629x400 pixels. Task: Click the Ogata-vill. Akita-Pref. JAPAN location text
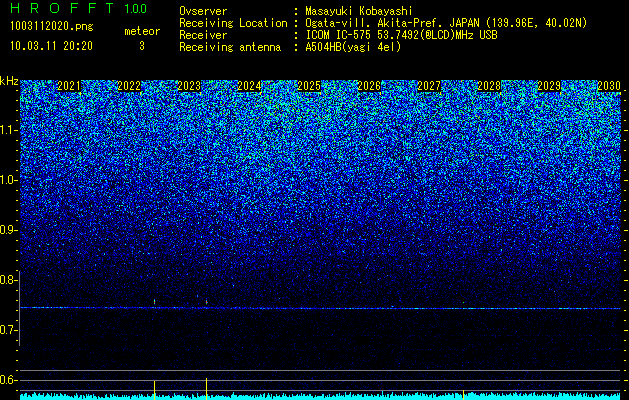[446, 23]
